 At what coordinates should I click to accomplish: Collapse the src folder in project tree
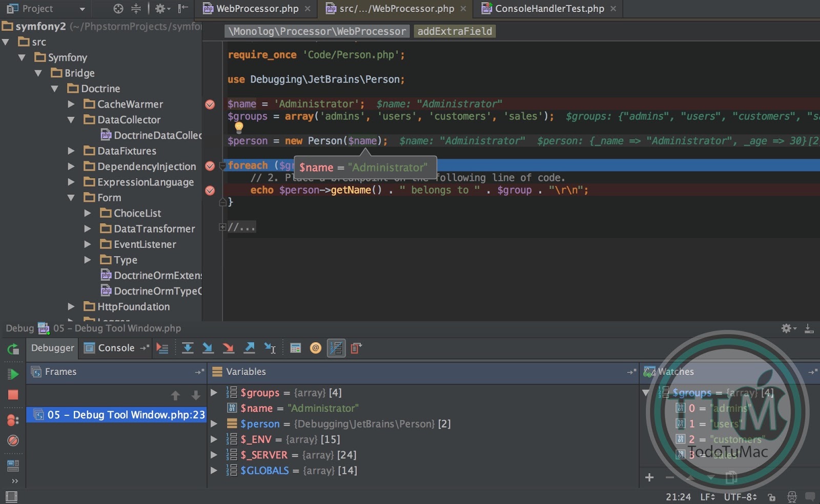(6, 42)
